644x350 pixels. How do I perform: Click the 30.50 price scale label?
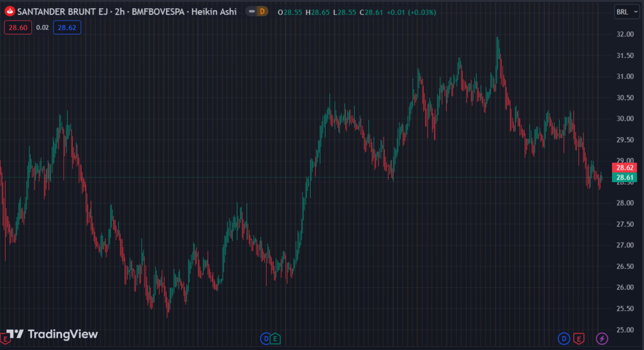[625, 97]
